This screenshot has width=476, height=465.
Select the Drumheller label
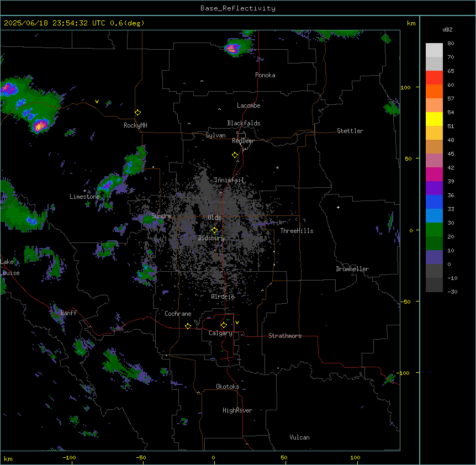[352, 269]
